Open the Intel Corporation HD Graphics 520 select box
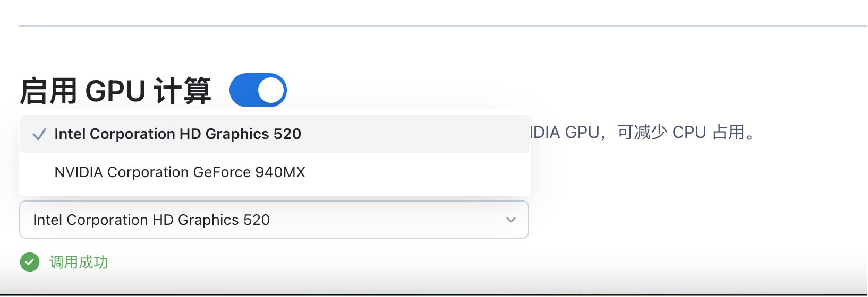This screenshot has width=868, height=297. coord(151,220)
